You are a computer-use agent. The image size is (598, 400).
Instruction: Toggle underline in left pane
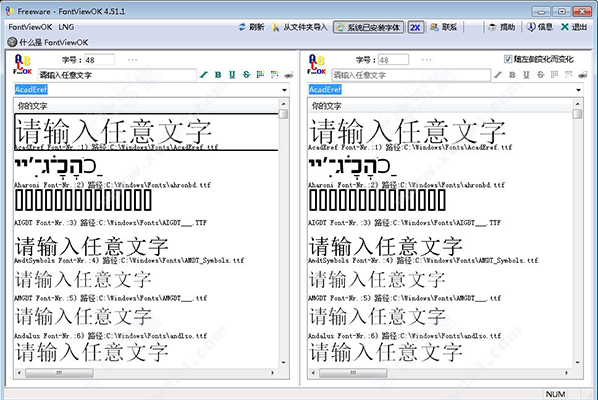(232, 75)
